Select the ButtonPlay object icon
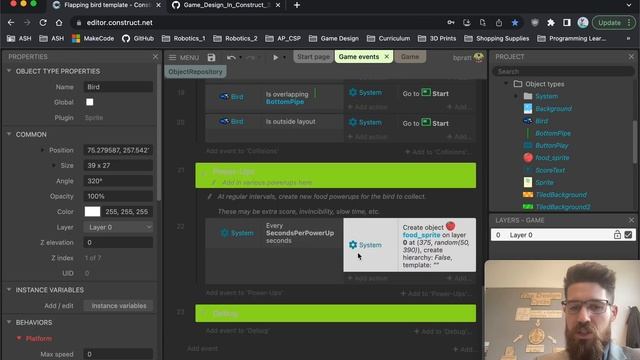 pos(528,145)
